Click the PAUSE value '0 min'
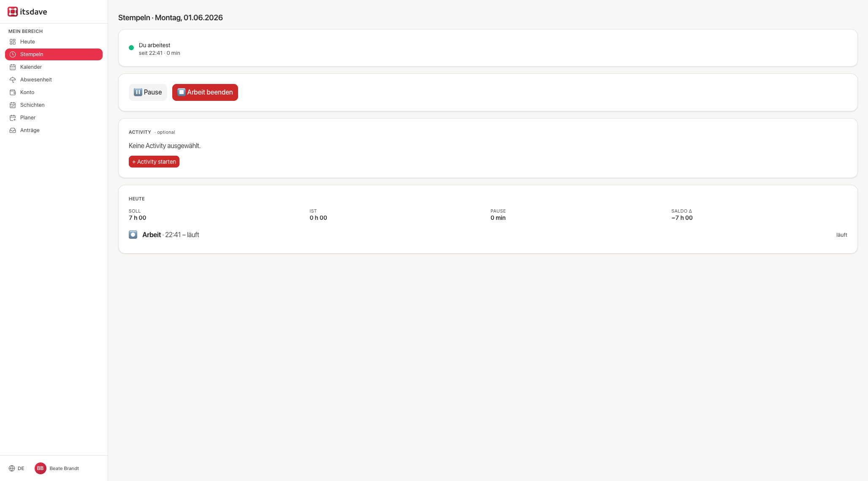 [x=498, y=218]
